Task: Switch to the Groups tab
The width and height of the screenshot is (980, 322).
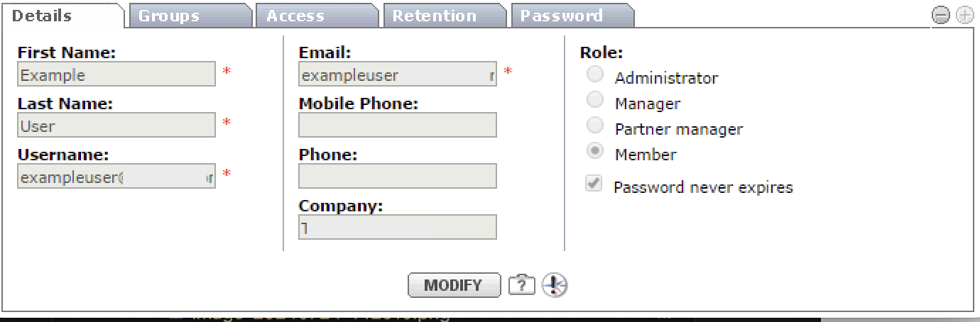Action: pos(169,16)
